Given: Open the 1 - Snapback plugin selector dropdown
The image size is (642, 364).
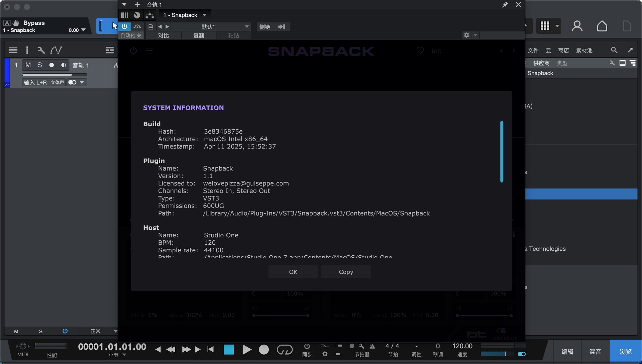Looking at the screenshot, I should [204, 15].
